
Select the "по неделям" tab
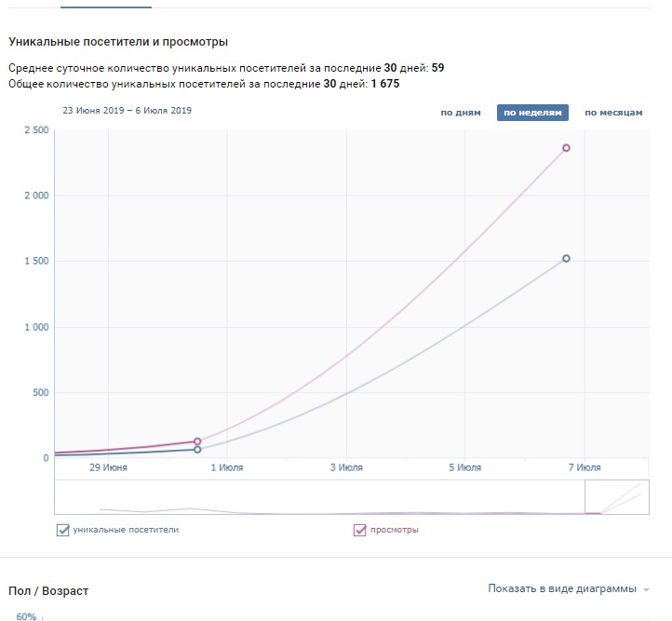coord(532,113)
